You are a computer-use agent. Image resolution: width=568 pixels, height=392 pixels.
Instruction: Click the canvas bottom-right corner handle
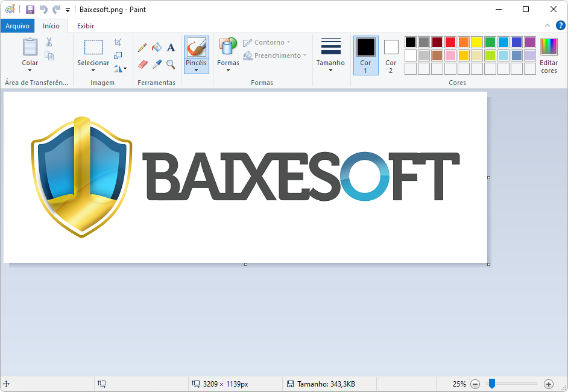tap(488, 265)
